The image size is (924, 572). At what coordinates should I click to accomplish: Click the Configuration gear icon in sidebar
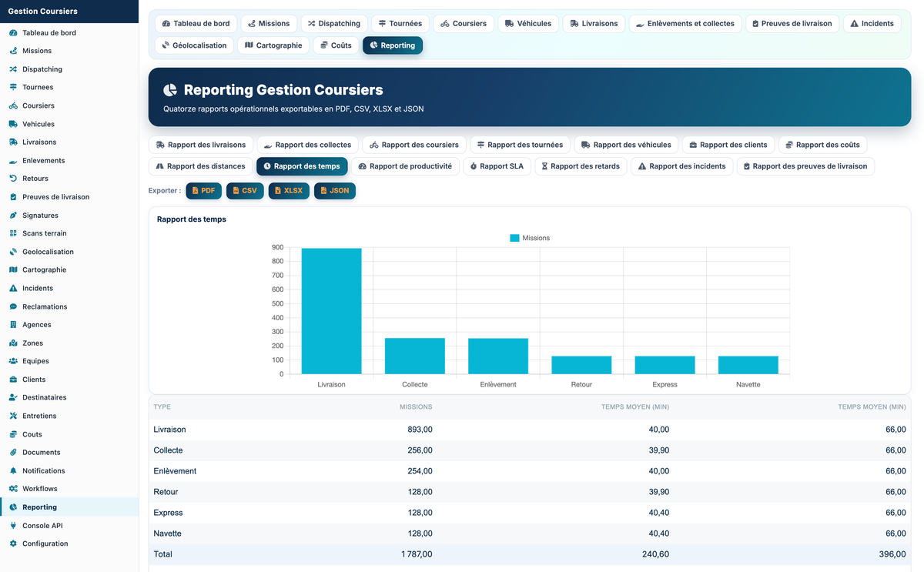(13, 544)
